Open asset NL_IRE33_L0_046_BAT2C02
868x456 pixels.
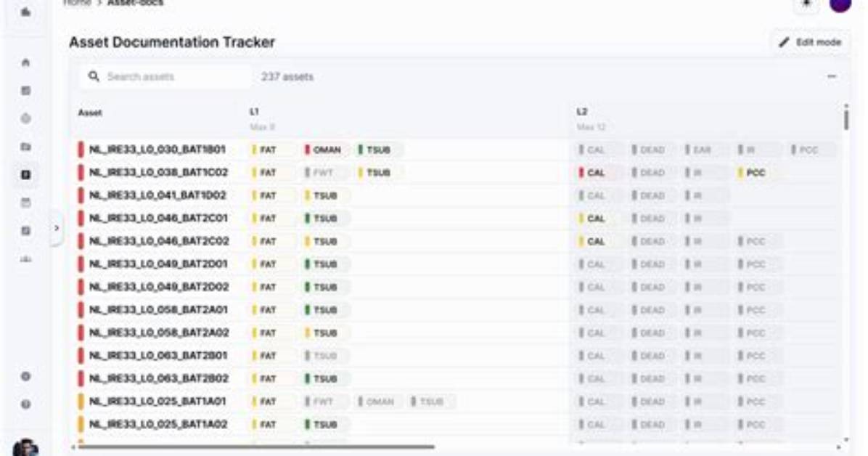coord(159,241)
